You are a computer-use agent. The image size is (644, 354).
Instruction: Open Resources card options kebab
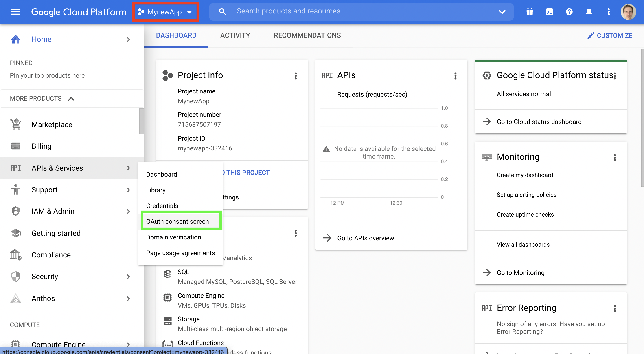pos(296,233)
